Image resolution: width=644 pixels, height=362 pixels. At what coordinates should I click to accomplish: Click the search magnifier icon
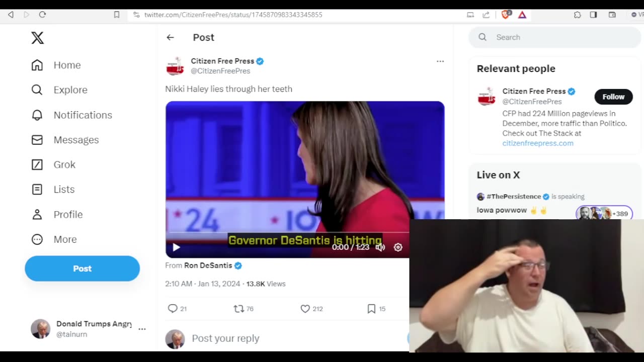point(482,37)
